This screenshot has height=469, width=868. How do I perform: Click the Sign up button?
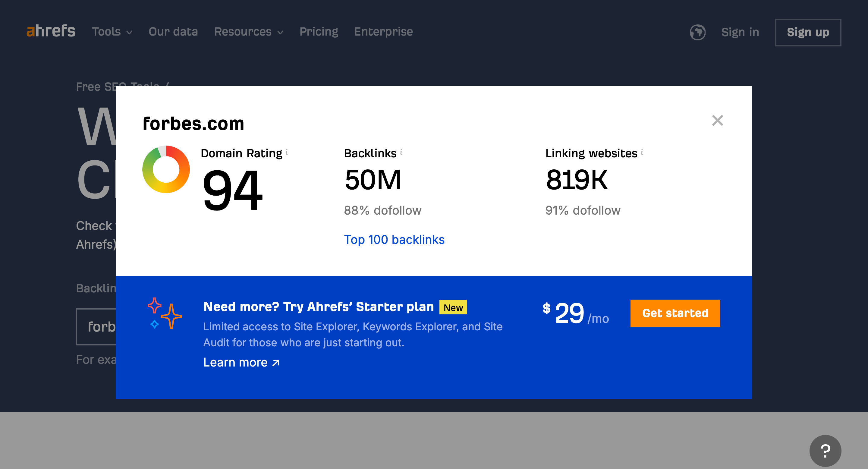point(808,32)
